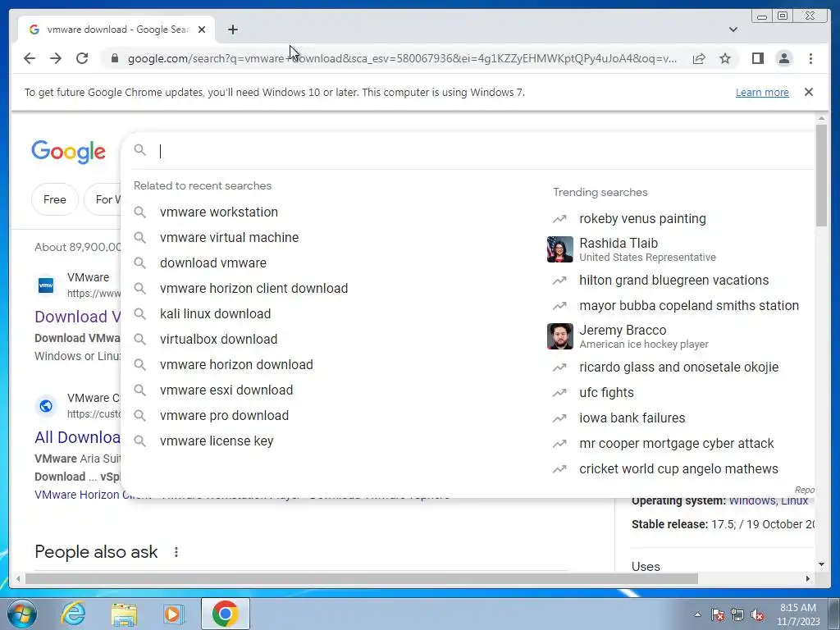840x630 pixels.
Task: Open trending search ufc fights
Action: [606, 393]
